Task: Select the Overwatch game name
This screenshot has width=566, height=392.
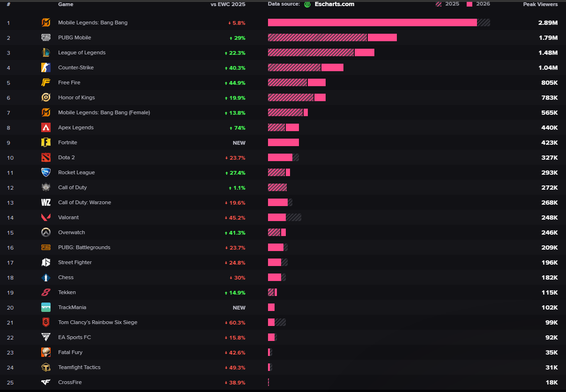Action: click(72, 232)
